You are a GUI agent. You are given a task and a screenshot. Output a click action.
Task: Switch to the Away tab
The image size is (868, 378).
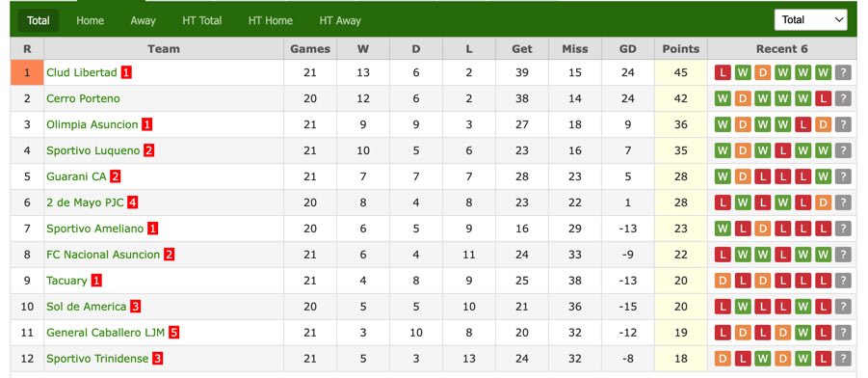tap(143, 20)
